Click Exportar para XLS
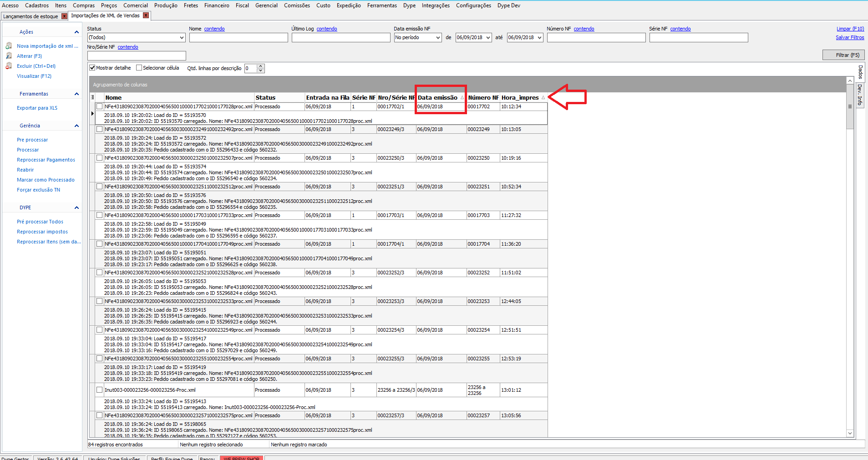868x460 pixels. (x=37, y=108)
